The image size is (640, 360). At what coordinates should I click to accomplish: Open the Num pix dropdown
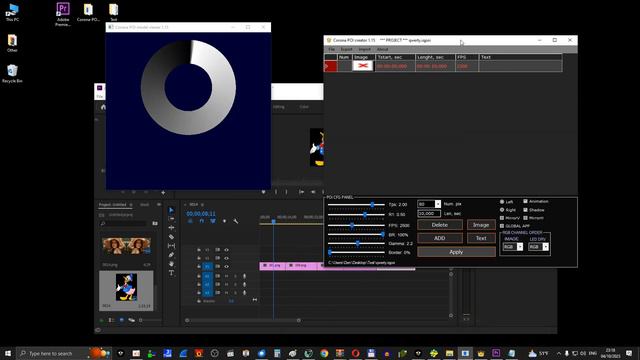pyautogui.click(x=438, y=204)
